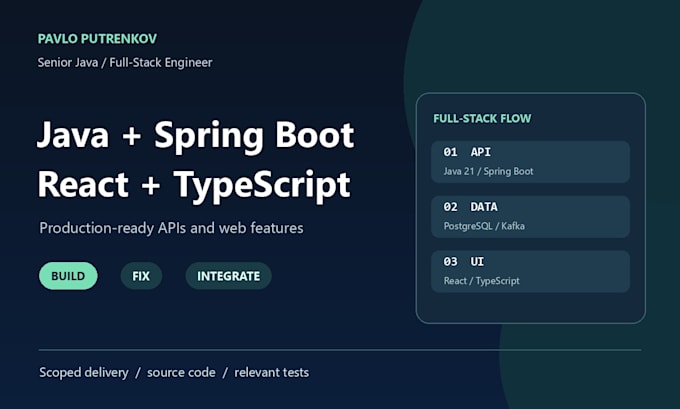
Task: Click 'source code' footer text
Action: tap(181, 373)
